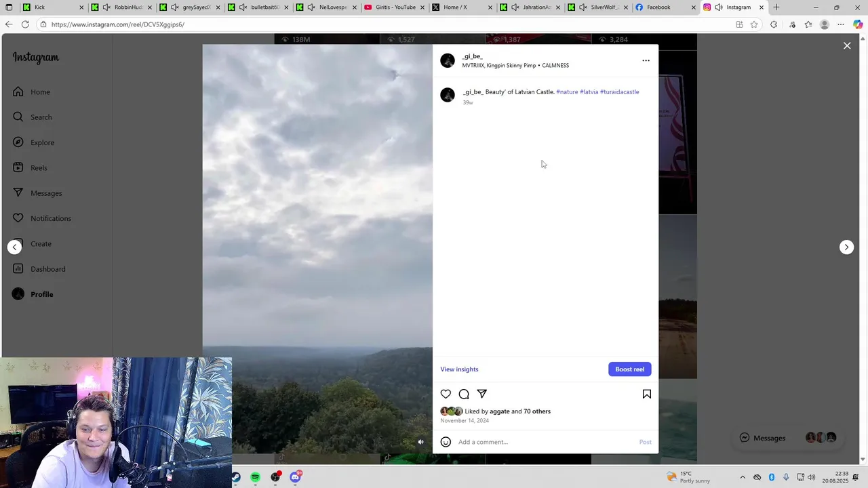This screenshot has width=868, height=488.
Task: Open comments via the speech bubble icon
Action: 464,394
